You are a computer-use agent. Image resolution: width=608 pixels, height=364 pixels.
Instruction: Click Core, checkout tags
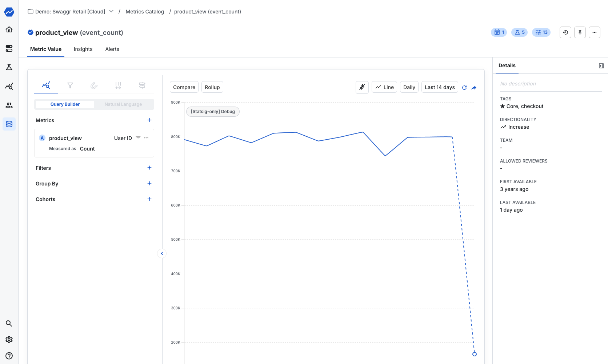coord(522,106)
